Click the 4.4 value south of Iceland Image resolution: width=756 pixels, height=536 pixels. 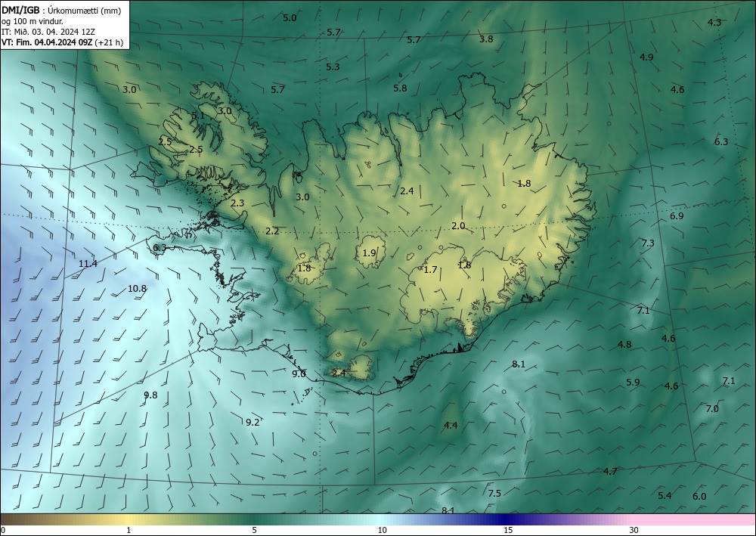451,425
